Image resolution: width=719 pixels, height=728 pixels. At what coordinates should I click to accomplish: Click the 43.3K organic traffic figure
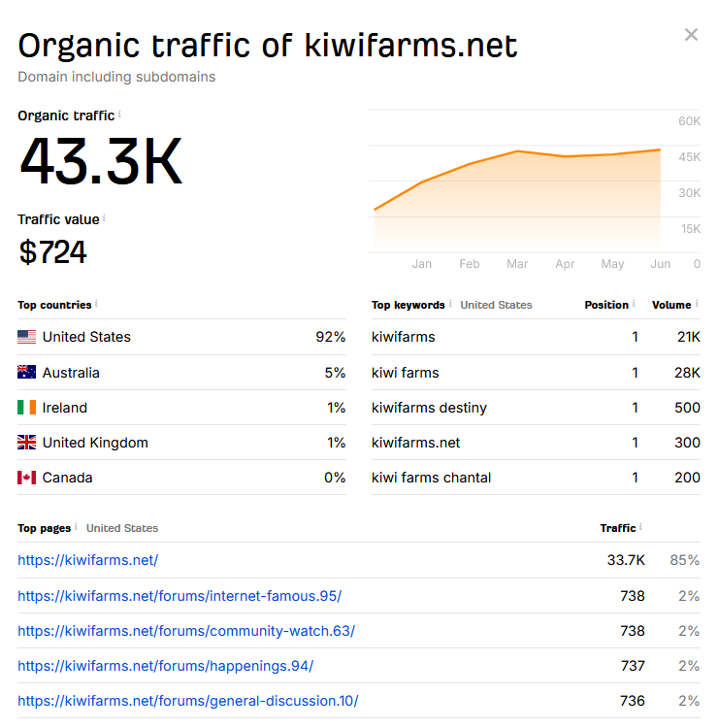(x=101, y=161)
